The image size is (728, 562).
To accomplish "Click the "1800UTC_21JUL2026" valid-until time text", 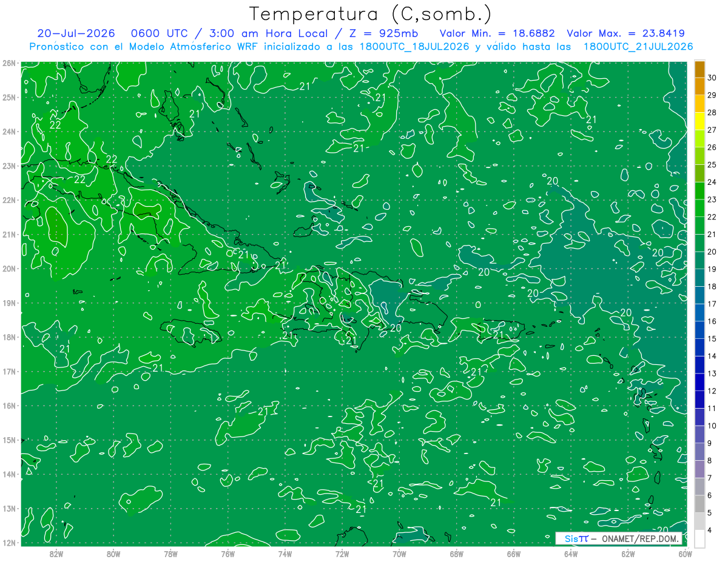I will coord(638,47).
